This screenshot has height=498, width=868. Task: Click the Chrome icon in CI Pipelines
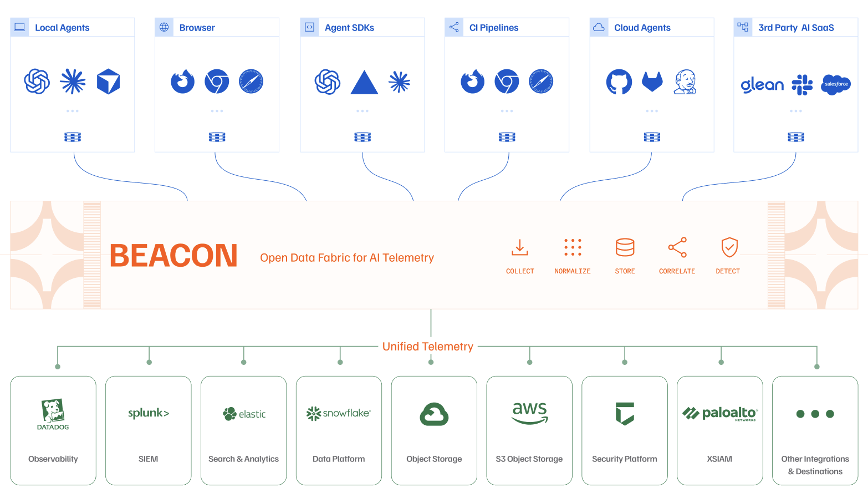(x=507, y=82)
